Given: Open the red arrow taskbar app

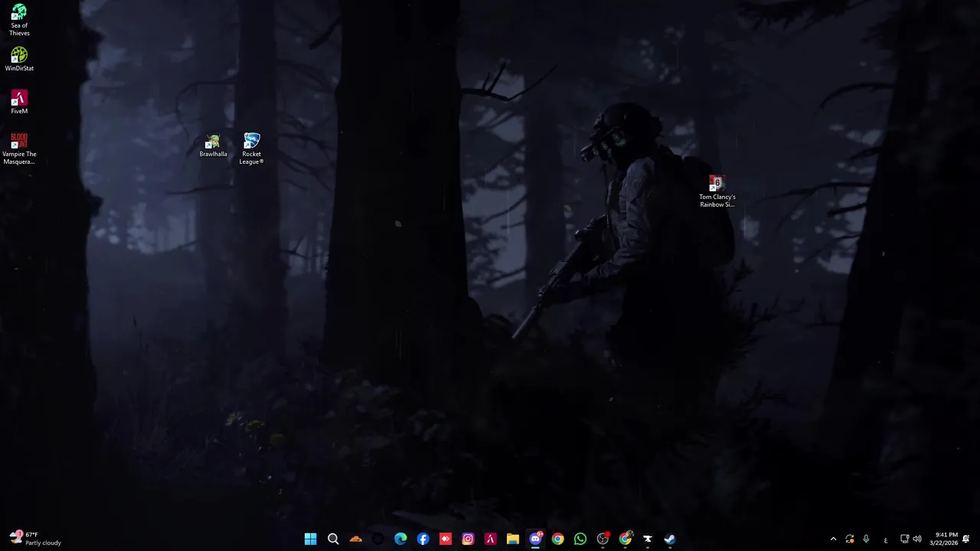Looking at the screenshot, I should (446, 539).
